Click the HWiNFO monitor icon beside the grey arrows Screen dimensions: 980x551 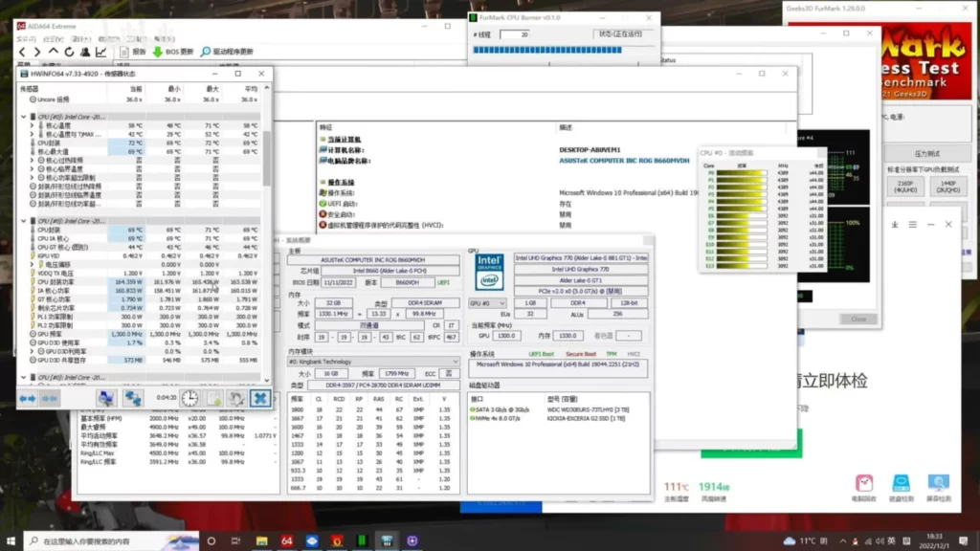point(105,398)
